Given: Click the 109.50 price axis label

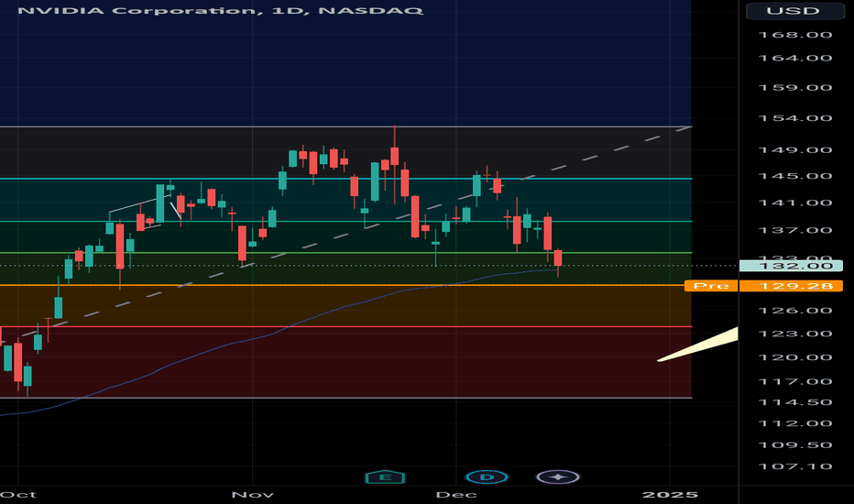Looking at the screenshot, I should (x=795, y=445).
